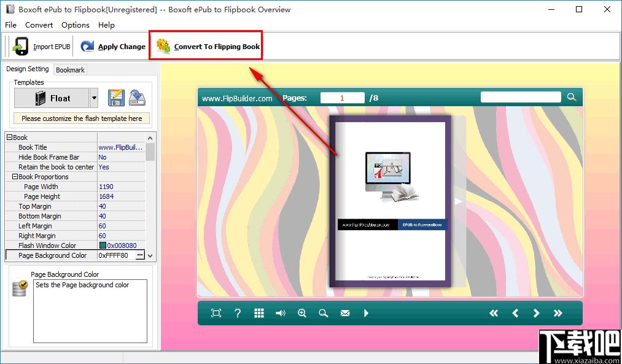Zoom in on the flipbook page
622x364 pixels.
[302, 313]
